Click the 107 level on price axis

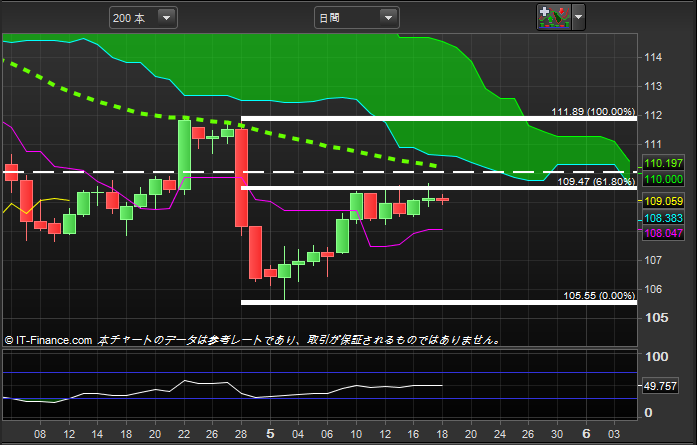tap(653, 260)
